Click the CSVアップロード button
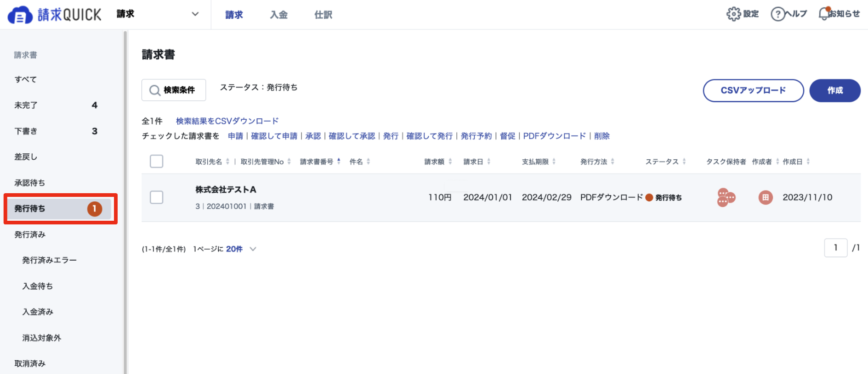The image size is (868, 374). coord(753,90)
